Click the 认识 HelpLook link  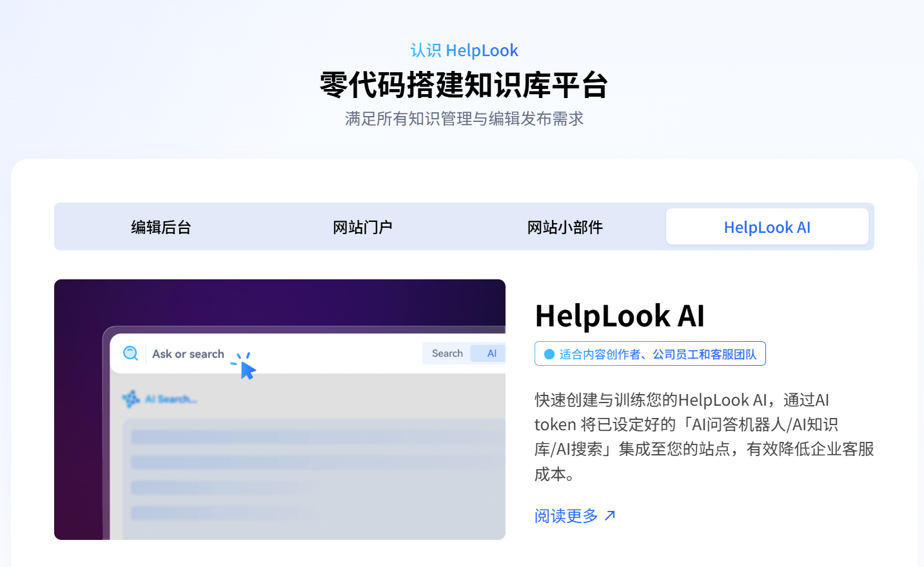click(x=463, y=50)
